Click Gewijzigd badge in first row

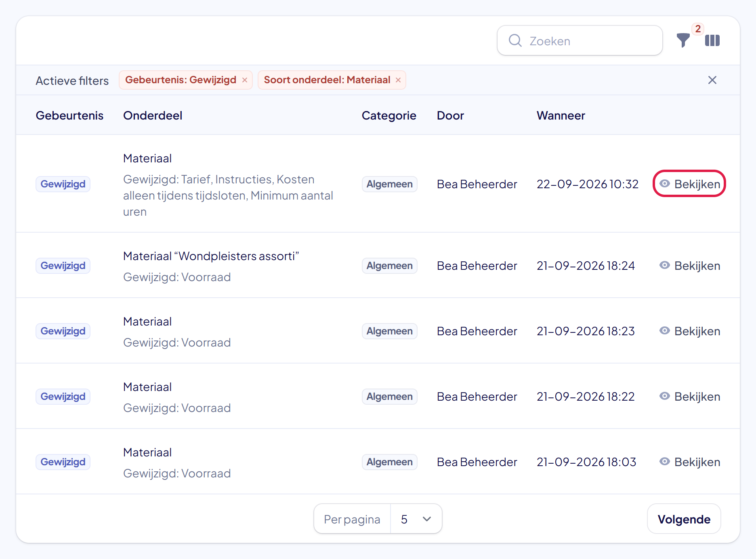coord(63,184)
